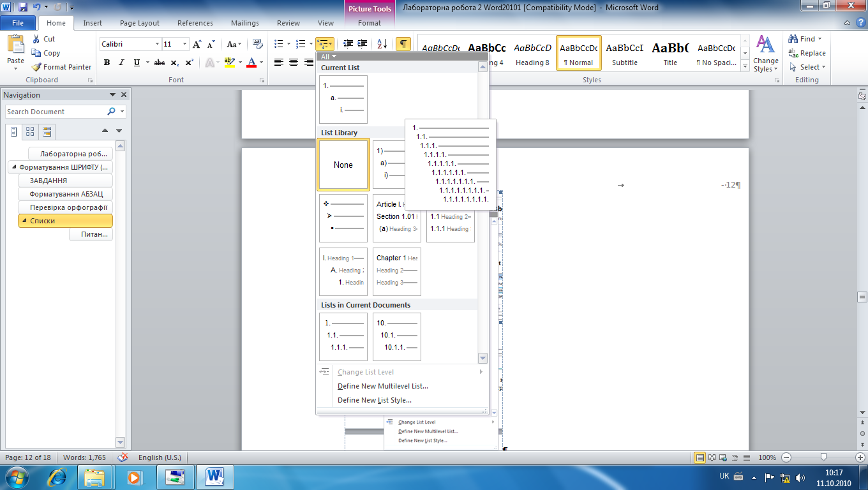Click the search magnifier in Navigation pane
The width and height of the screenshot is (868, 490).
click(x=112, y=111)
